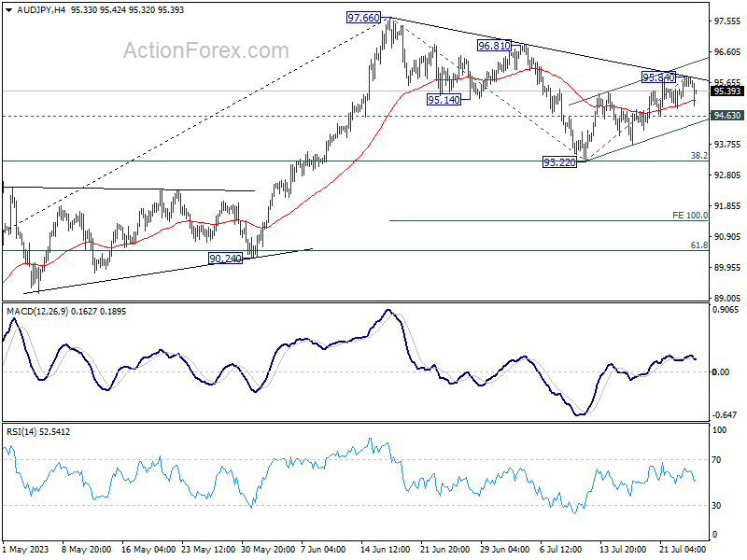Click the RSI scale value 30
Screen dimensions: 747x560
(x=716, y=506)
